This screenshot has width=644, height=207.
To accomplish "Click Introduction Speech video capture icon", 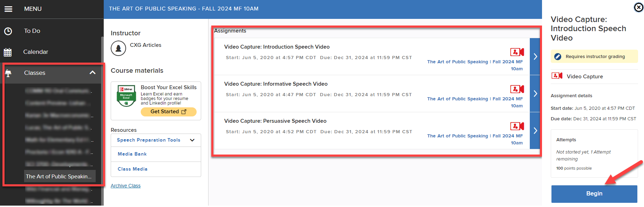I will (x=517, y=52).
